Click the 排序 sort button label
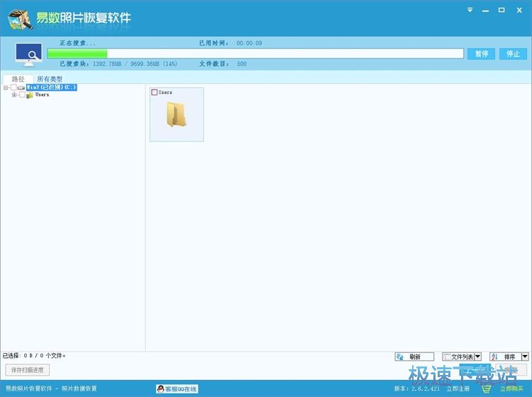532x397 pixels. [509, 357]
